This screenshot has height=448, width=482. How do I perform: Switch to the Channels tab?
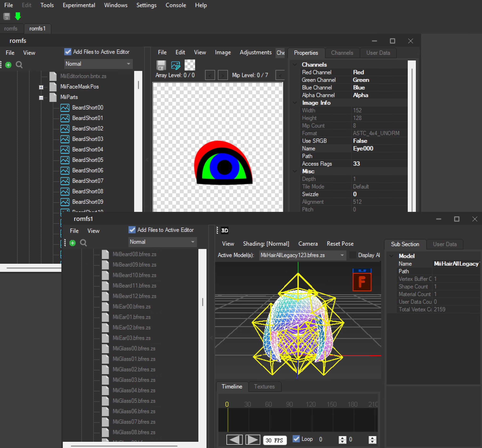[342, 53]
